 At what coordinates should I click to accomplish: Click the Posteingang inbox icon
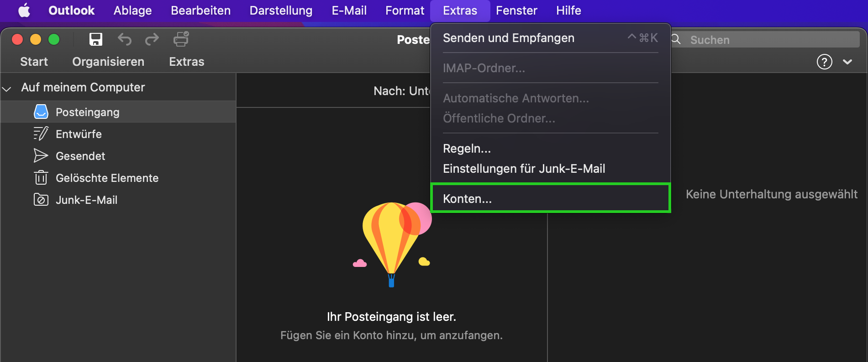(x=41, y=112)
